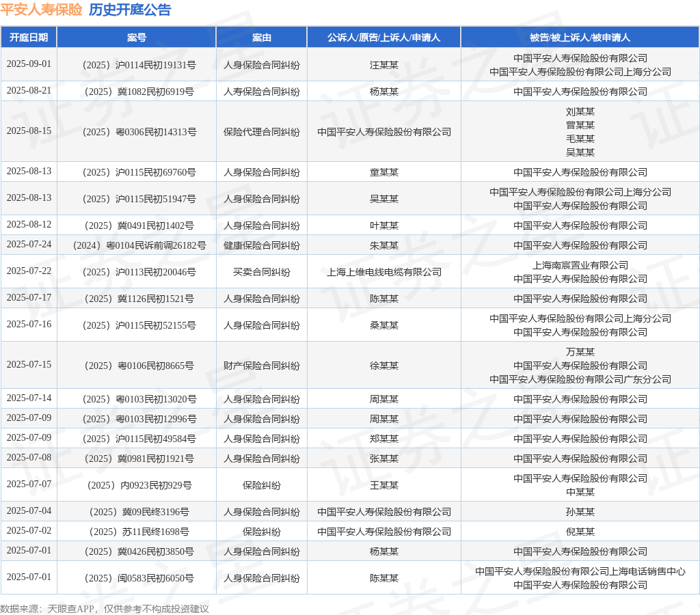The height and width of the screenshot is (615, 700).
Task: Click case number 冀1126民初1521号
Action: pos(139,299)
